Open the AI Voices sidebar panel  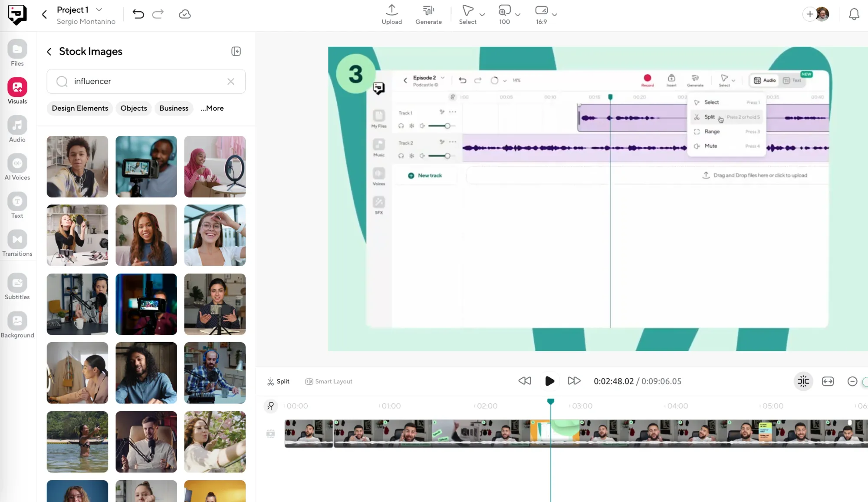[x=17, y=167]
